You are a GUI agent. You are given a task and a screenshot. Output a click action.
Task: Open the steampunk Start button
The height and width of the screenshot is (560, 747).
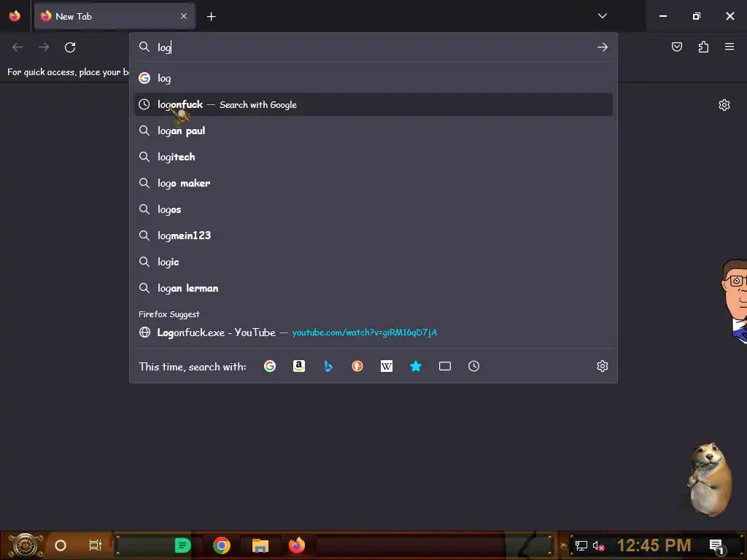point(26,545)
